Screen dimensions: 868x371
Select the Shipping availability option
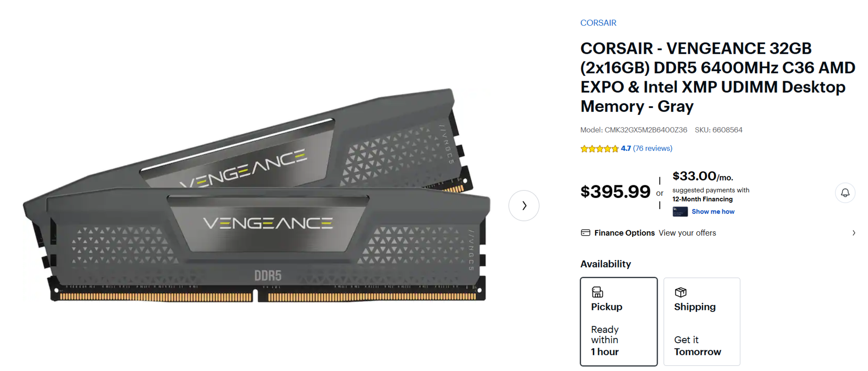click(701, 322)
